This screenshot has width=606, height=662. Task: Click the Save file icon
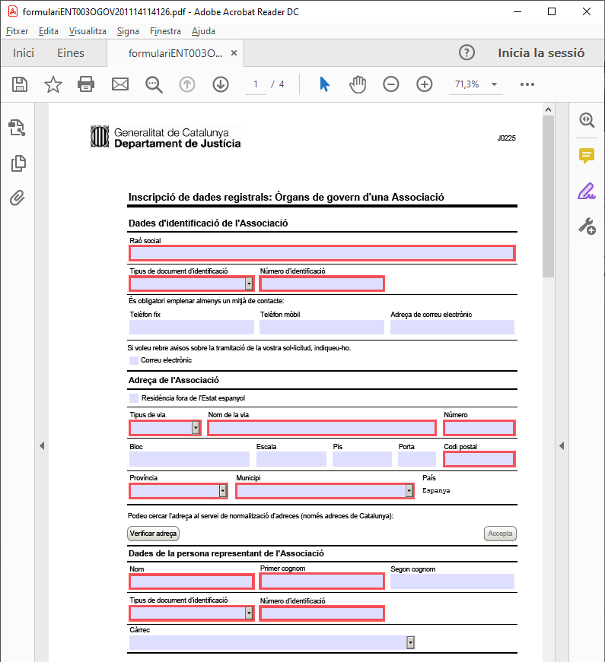[x=19, y=84]
